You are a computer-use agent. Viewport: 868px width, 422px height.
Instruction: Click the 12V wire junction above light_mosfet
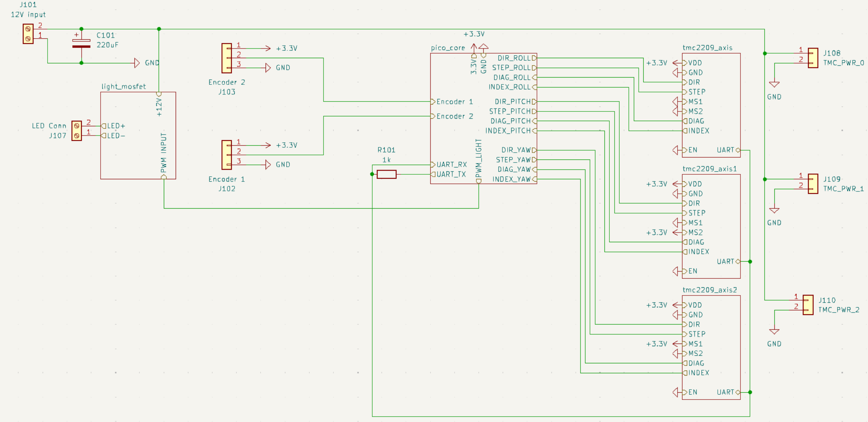(159, 29)
